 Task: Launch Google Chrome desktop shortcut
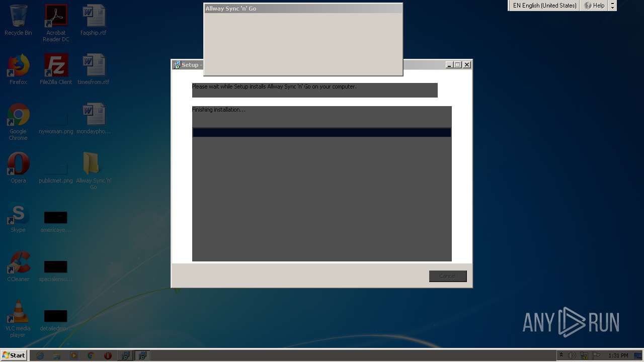click(x=18, y=122)
